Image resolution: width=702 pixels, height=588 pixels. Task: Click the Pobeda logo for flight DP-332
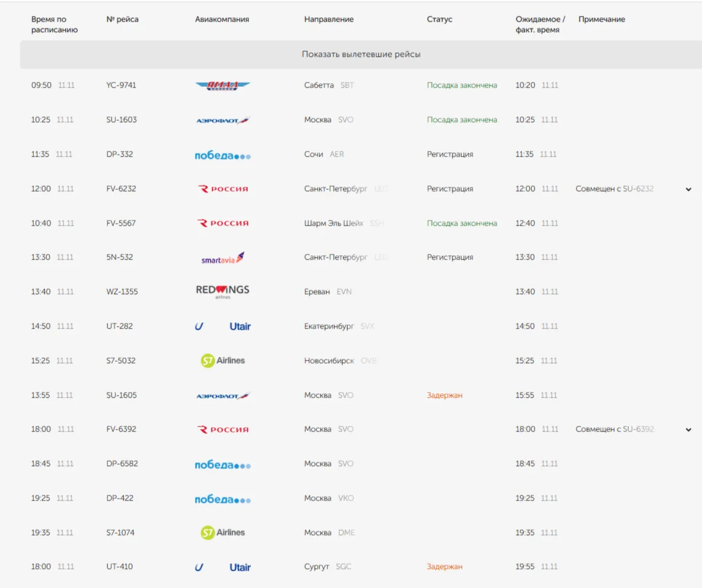(222, 155)
